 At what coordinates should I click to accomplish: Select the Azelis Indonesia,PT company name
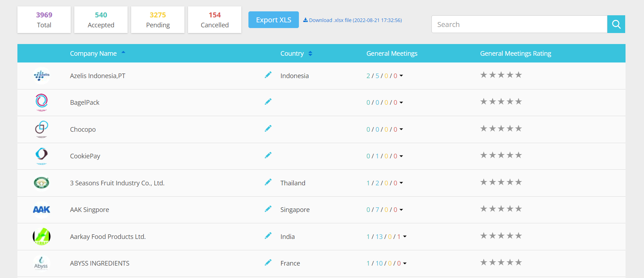(x=98, y=76)
